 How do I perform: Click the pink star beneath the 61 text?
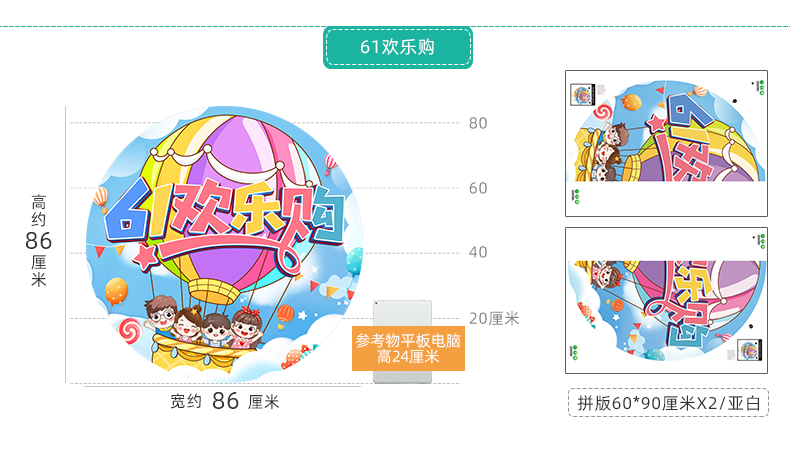point(145,257)
